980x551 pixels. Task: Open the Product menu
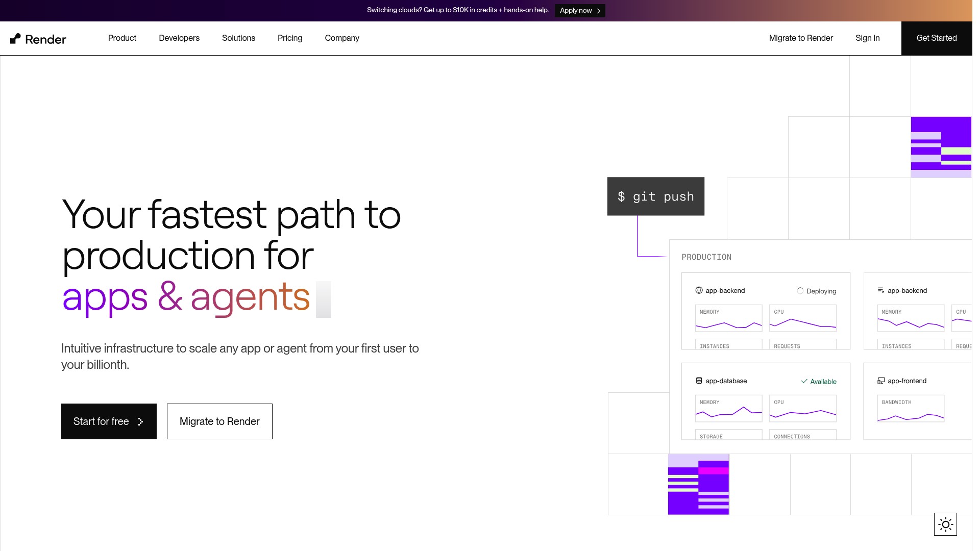click(x=122, y=38)
